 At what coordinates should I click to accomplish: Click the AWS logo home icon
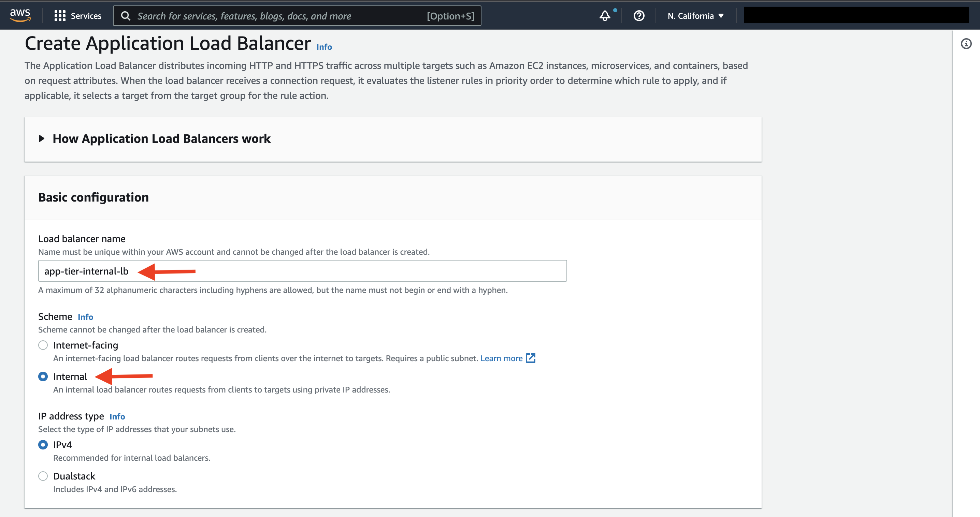(20, 16)
